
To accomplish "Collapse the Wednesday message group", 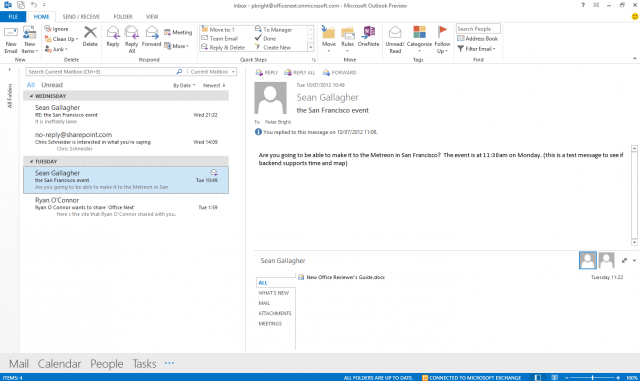I will click(31, 96).
